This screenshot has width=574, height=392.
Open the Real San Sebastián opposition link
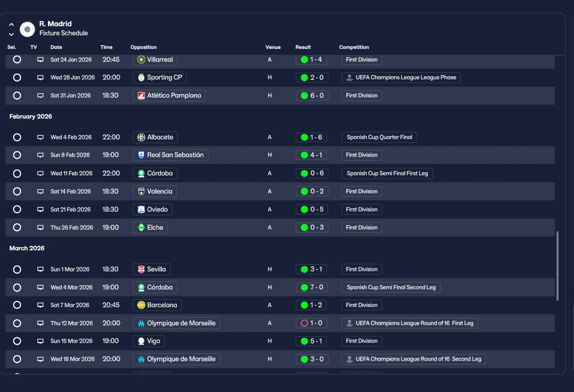click(x=170, y=155)
